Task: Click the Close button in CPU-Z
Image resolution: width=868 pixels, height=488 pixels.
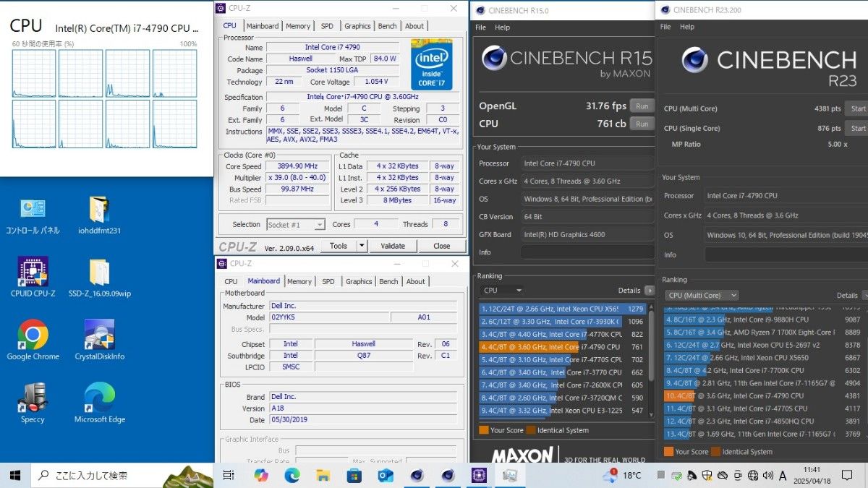Action: click(441, 246)
